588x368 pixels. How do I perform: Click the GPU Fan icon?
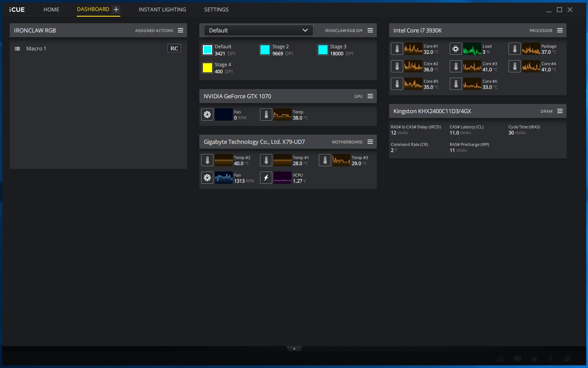click(207, 114)
